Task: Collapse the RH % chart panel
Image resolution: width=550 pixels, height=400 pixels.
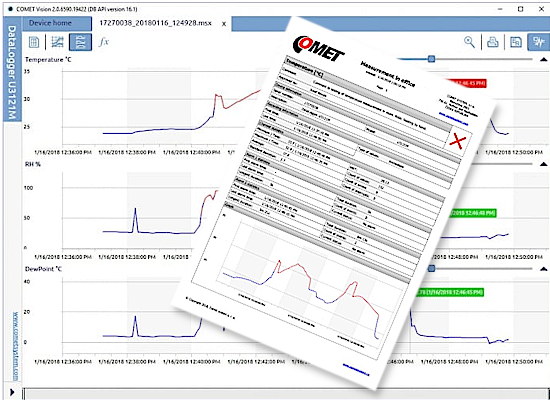Action: tap(543, 164)
